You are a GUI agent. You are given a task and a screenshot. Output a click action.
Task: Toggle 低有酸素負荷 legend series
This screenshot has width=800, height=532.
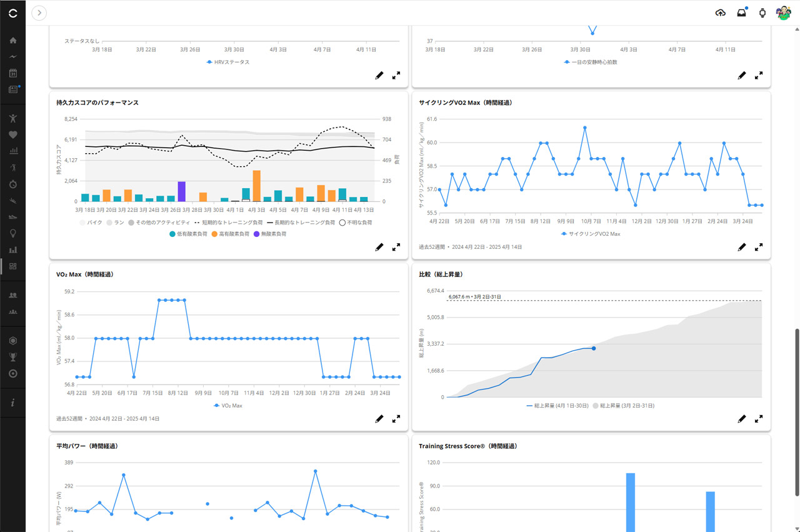coord(187,233)
